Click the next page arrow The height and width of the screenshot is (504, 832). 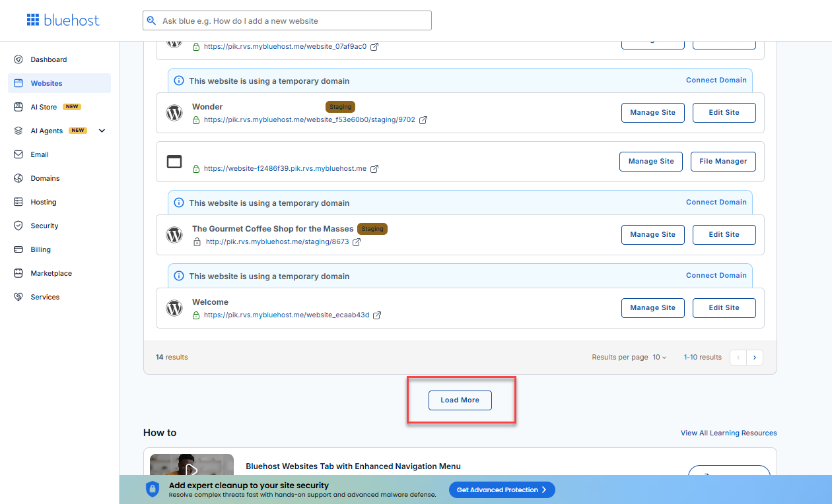tap(755, 358)
